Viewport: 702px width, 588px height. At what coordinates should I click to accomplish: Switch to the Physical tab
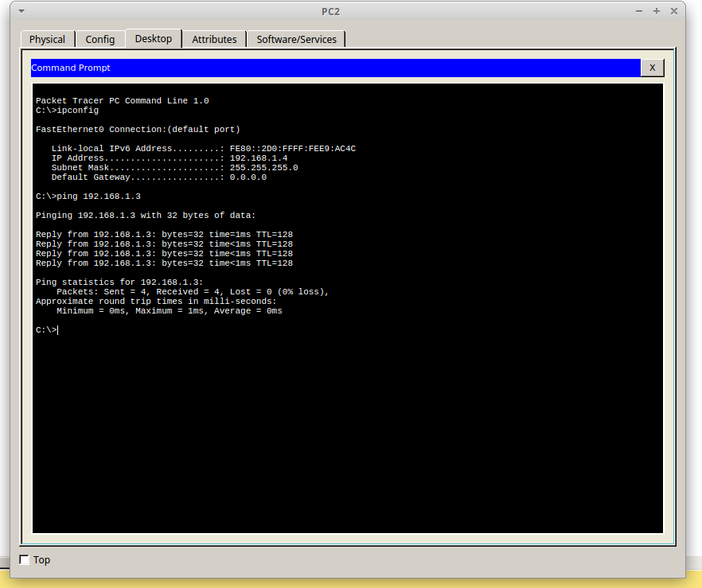tap(48, 39)
